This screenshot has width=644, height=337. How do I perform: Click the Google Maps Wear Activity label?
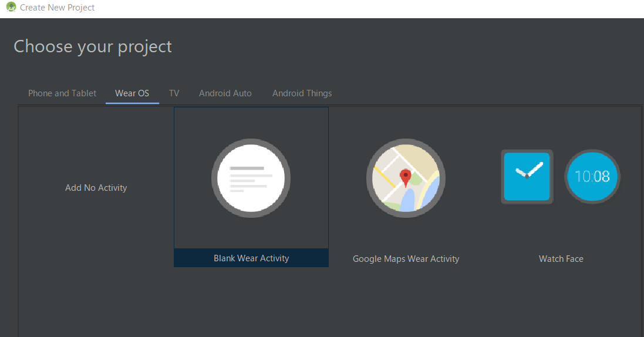point(406,259)
